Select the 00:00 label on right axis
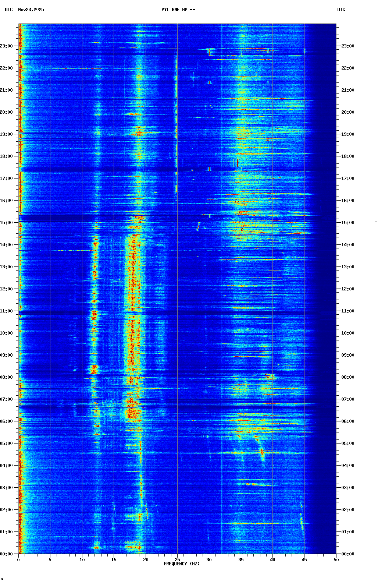Screen dimensions: 392x583 (348, 554)
